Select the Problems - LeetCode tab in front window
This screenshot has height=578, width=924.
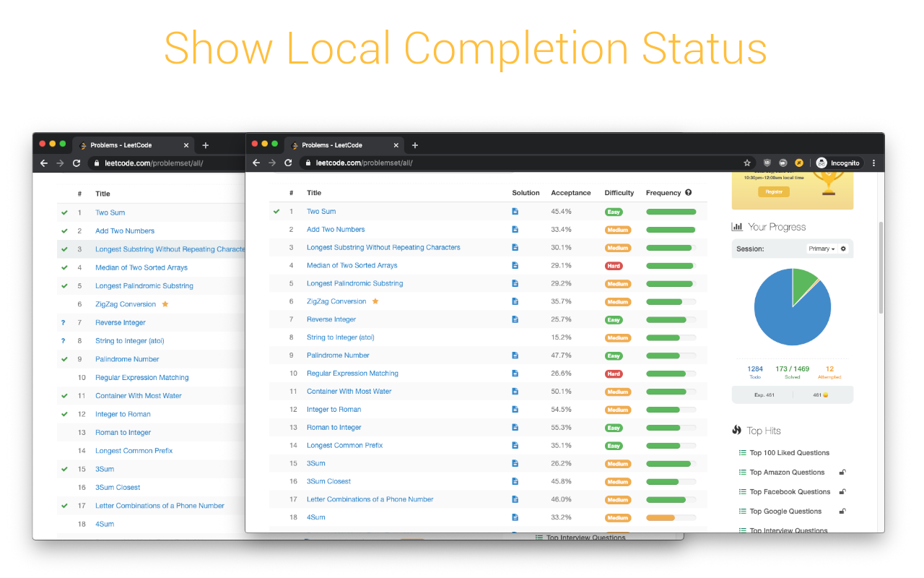click(x=344, y=145)
